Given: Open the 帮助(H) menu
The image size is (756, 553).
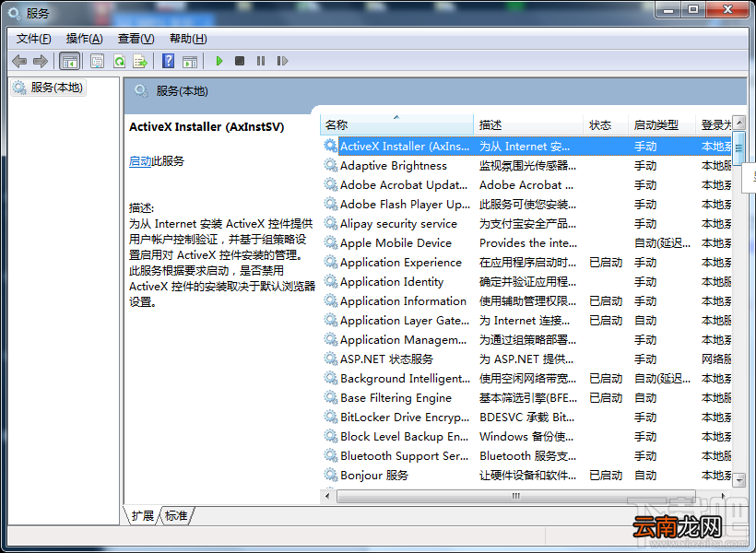Looking at the screenshot, I should (x=188, y=39).
